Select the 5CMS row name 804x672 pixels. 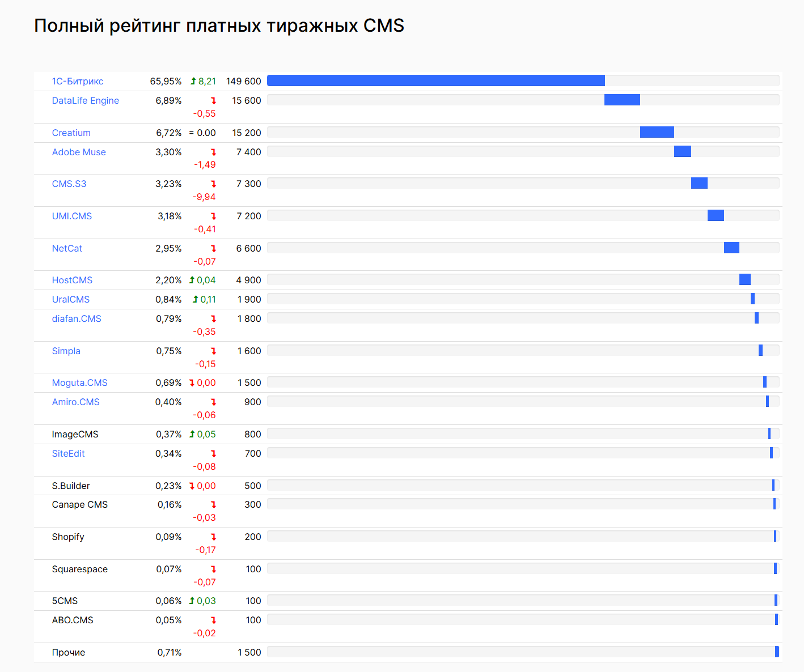point(65,601)
